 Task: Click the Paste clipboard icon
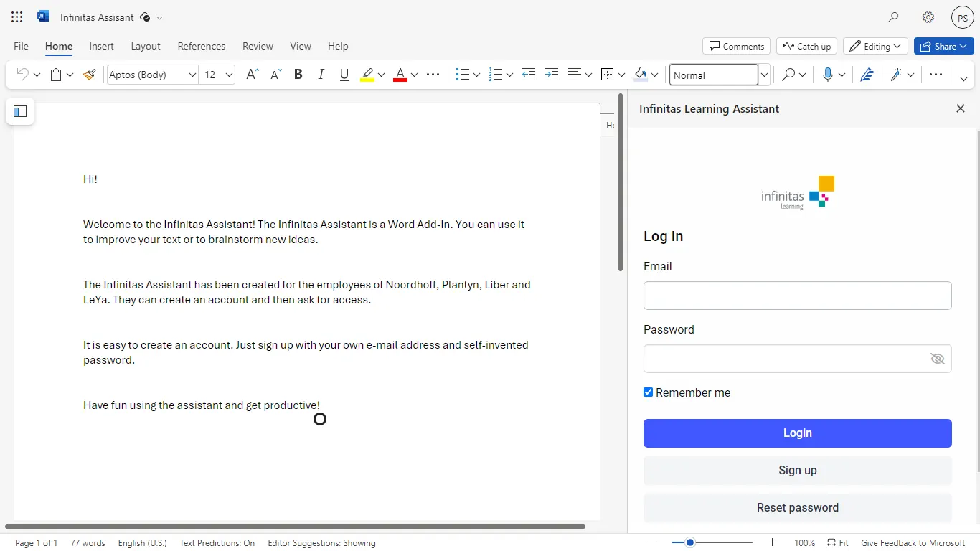(55, 74)
